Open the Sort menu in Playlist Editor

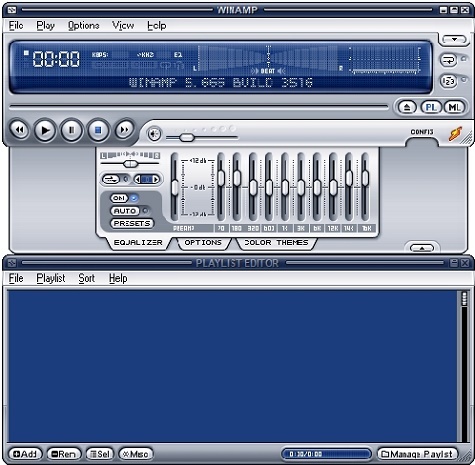click(x=87, y=278)
